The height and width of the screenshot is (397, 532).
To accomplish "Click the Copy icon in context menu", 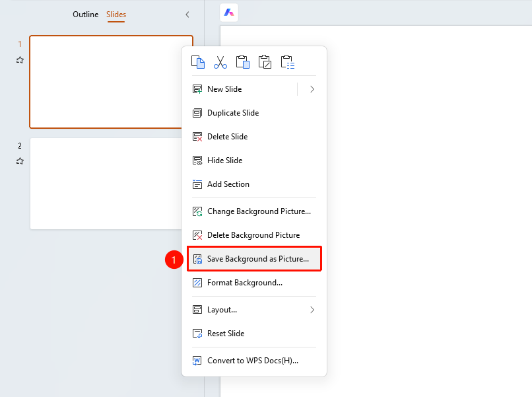I will coord(198,62).
